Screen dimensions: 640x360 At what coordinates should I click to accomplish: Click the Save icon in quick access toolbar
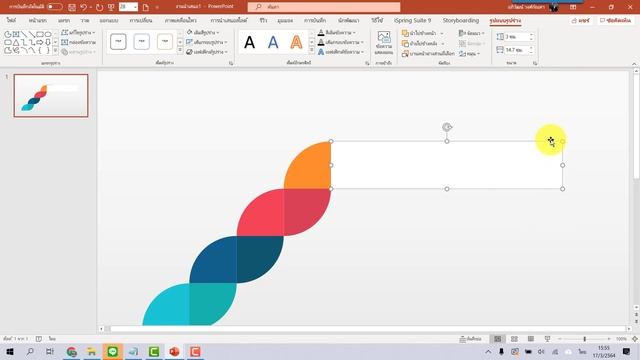pos(72,7)
